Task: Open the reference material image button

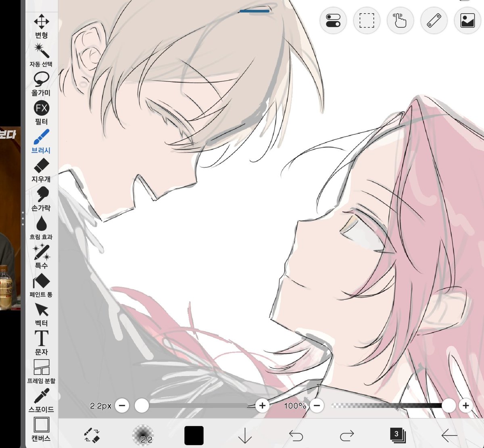Action: [x=467, y=21]
